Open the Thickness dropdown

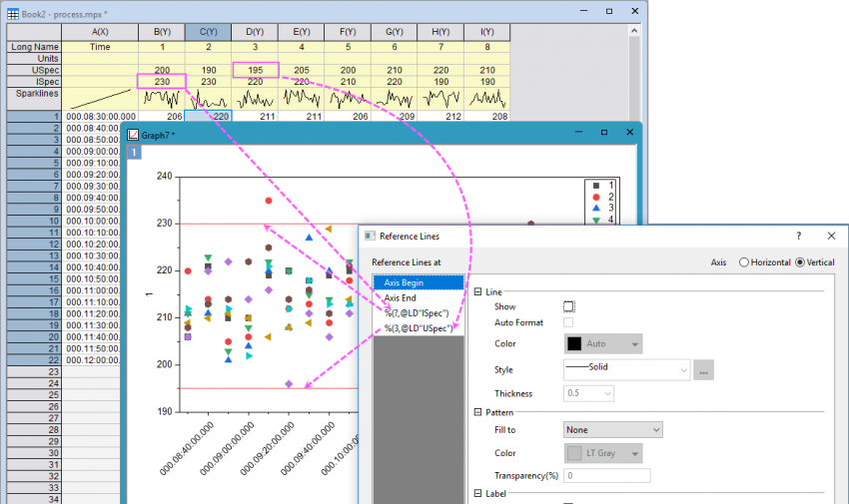click(x=588, y=393)
